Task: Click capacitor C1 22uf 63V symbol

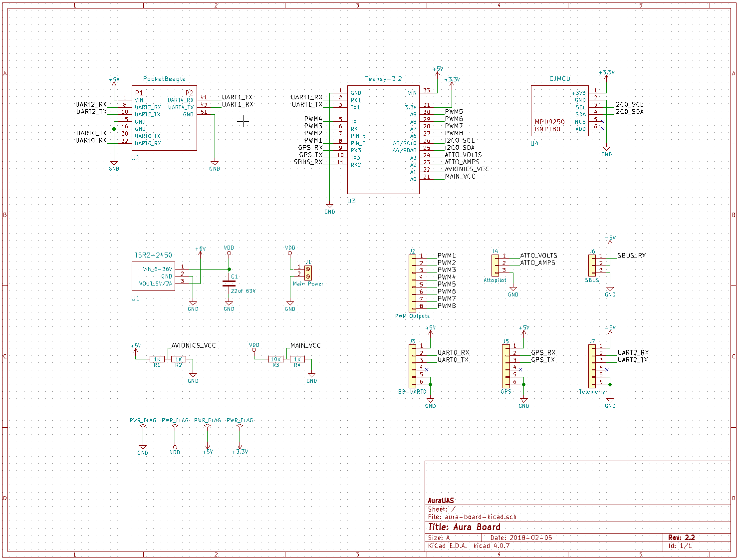Action: pyautogui.click(x=229, y=283)
